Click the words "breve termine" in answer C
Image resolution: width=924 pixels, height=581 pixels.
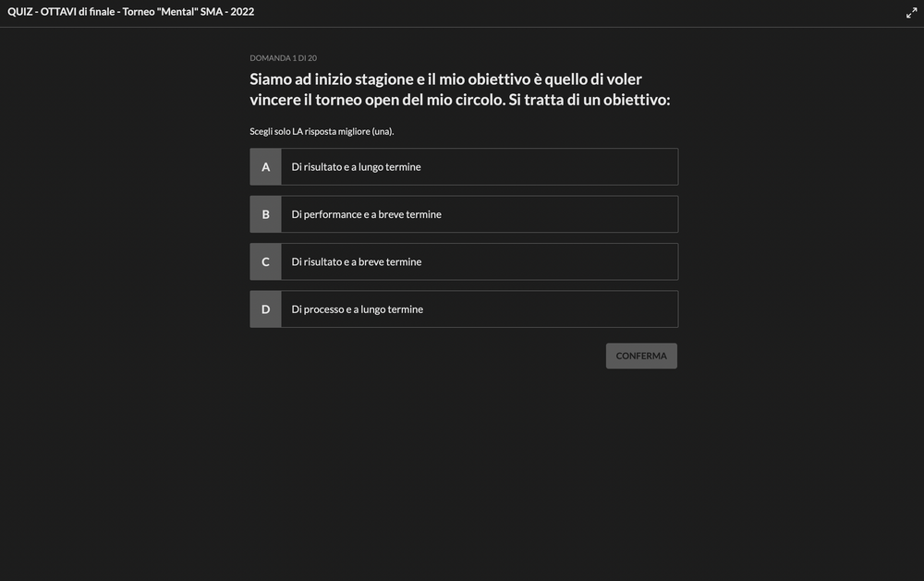(390, 262)
